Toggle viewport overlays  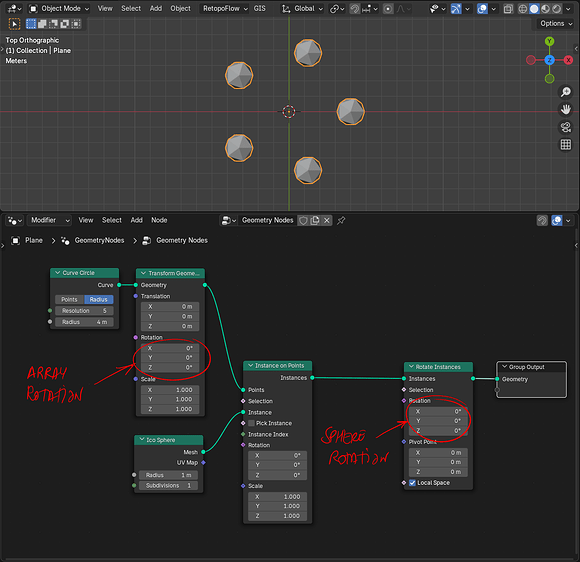(x=482, y=9)
